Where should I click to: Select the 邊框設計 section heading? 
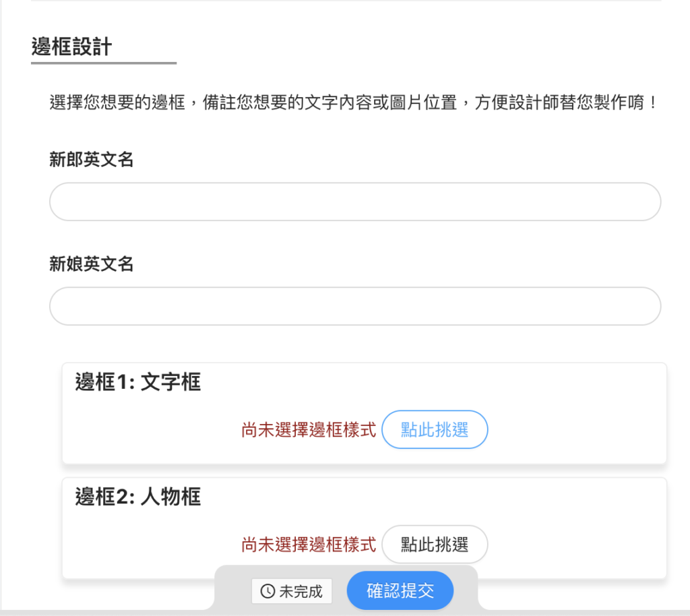coord(71,47)
